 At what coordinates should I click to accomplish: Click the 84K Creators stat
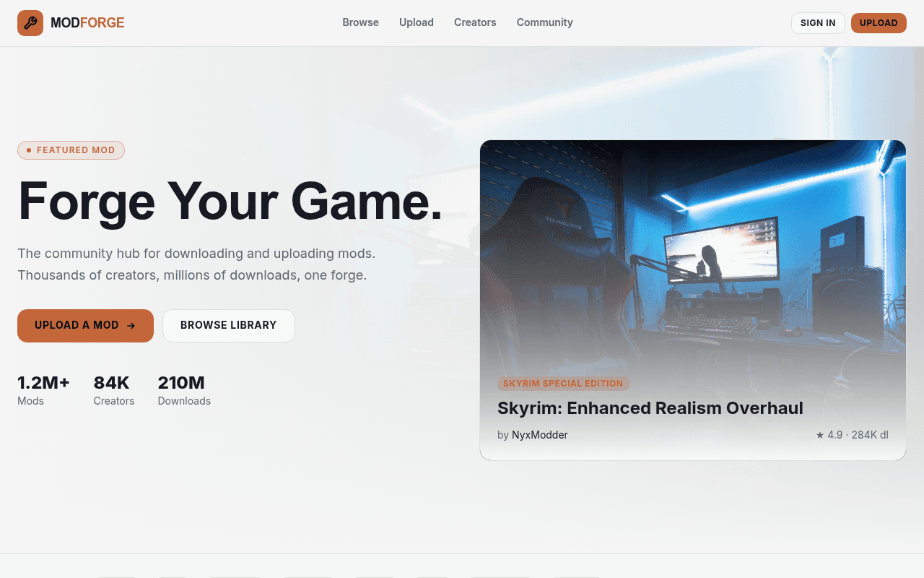(114, 390)
